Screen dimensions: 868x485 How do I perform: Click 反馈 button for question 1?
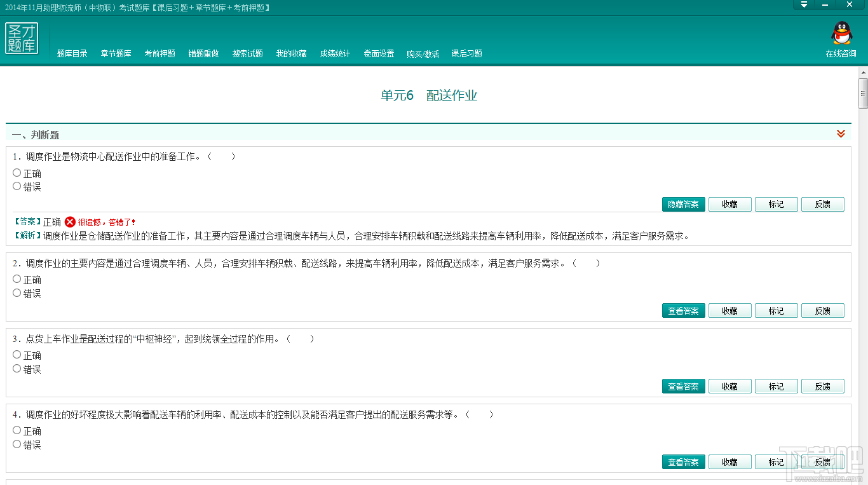(x=823, y=204)
